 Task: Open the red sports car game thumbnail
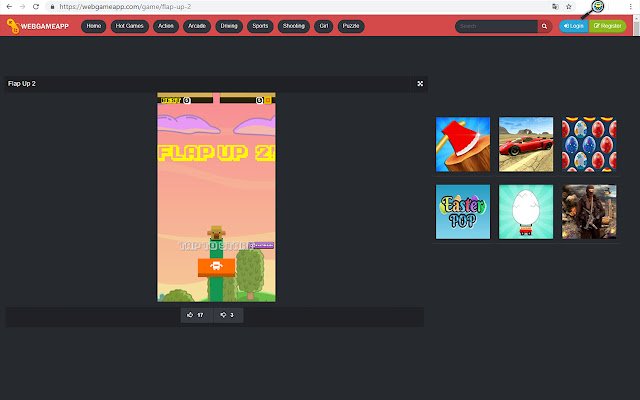point(526,144)
